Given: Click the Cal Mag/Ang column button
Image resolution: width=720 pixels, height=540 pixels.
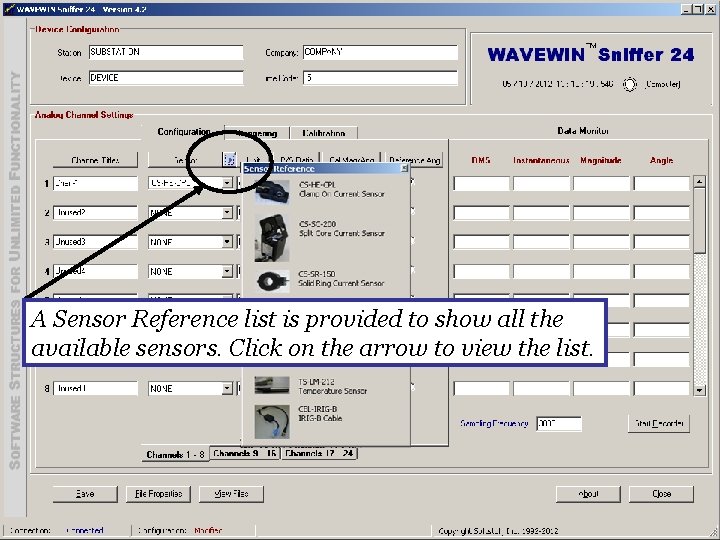Looking at the screenshot, I should (x=352, y=160).
